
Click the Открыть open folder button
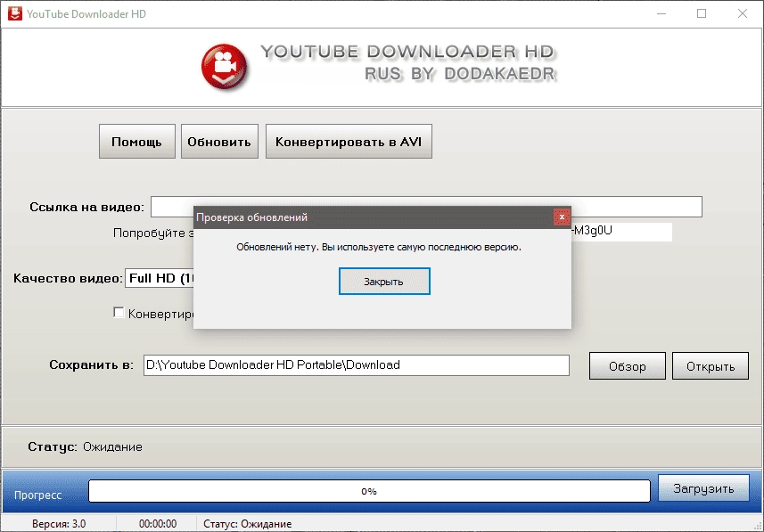[710, 366]
